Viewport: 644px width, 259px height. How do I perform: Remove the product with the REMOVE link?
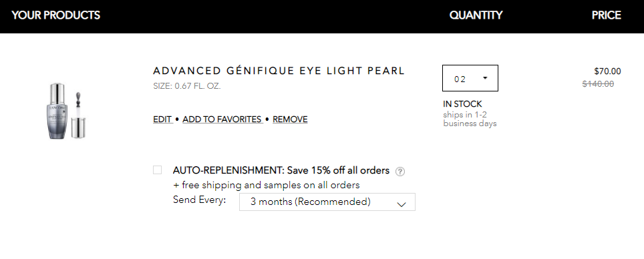(x=290, y=119)
